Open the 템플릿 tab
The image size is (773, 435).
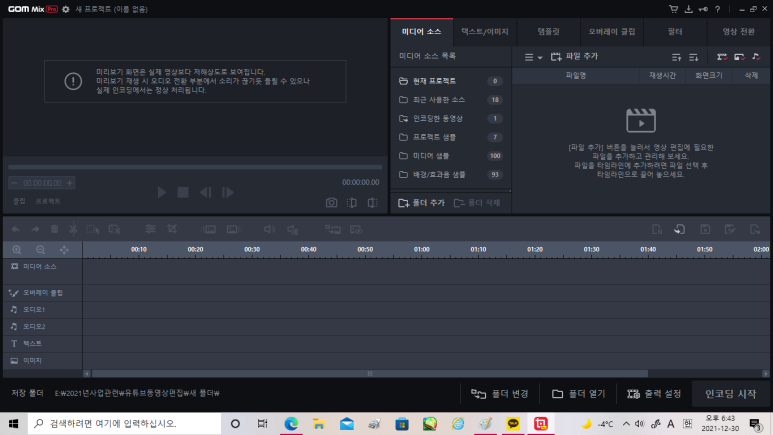tap(548, 32)
